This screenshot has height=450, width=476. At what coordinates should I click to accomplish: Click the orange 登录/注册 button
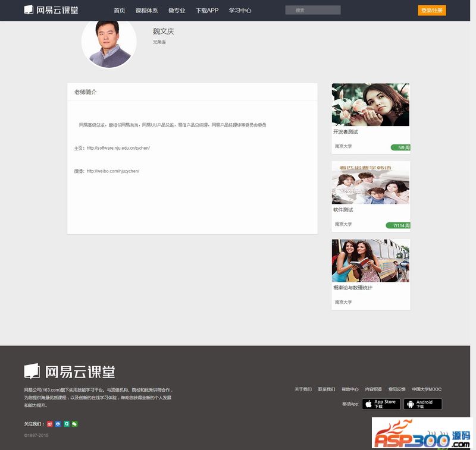pos(432,10)
